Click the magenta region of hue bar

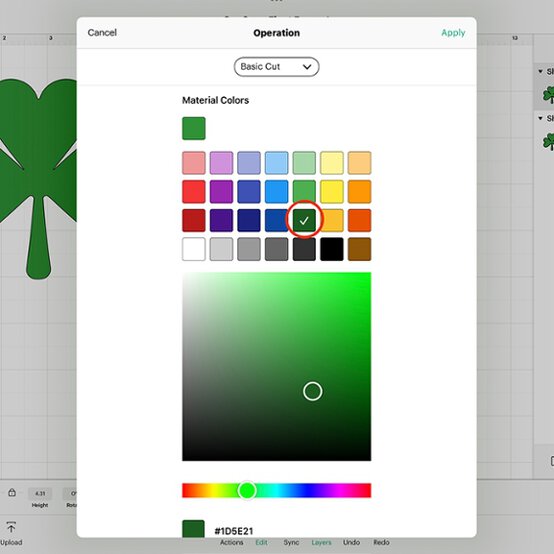click(341, 490)
